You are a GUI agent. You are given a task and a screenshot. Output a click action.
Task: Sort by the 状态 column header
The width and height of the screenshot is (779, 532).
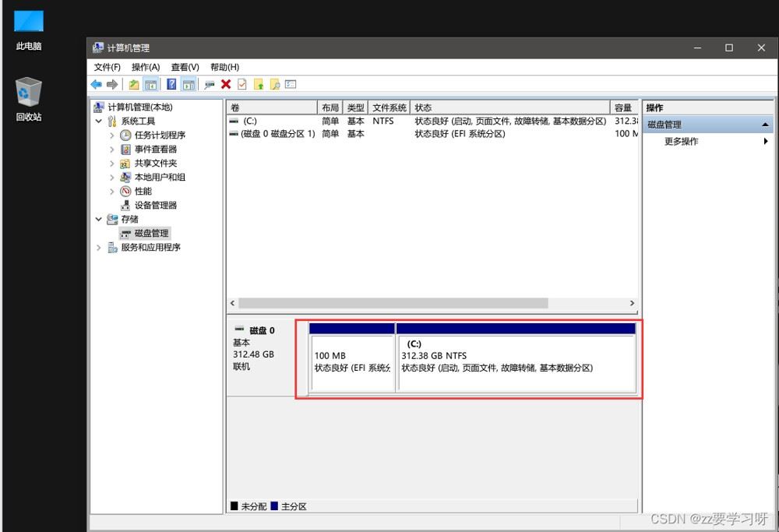point(510,107)
